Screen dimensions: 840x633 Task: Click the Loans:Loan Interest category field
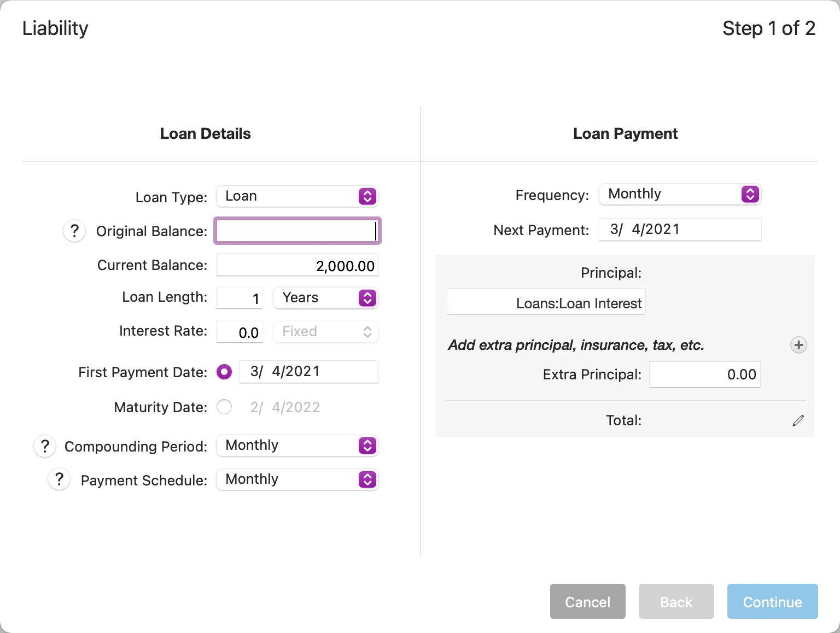546,303
